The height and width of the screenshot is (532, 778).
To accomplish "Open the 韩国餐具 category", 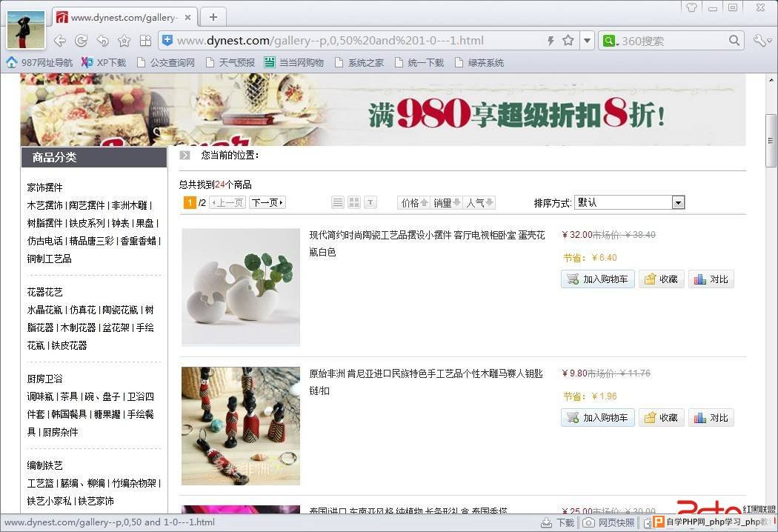I will click(x=69, y=414).
